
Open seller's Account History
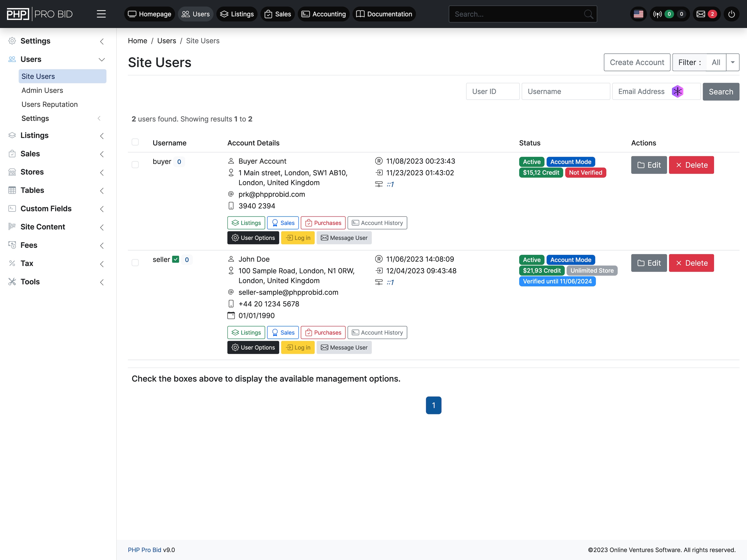[x=377, y=332]
